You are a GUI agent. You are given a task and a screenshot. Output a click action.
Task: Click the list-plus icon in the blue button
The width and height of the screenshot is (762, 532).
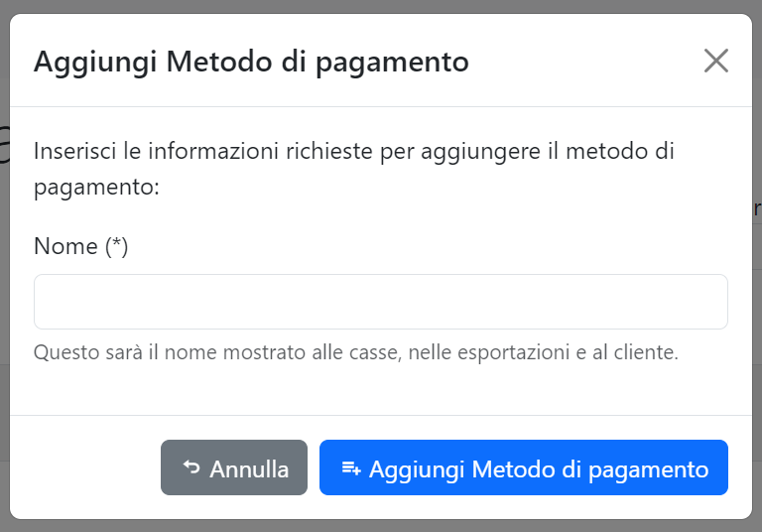[351, 468]
